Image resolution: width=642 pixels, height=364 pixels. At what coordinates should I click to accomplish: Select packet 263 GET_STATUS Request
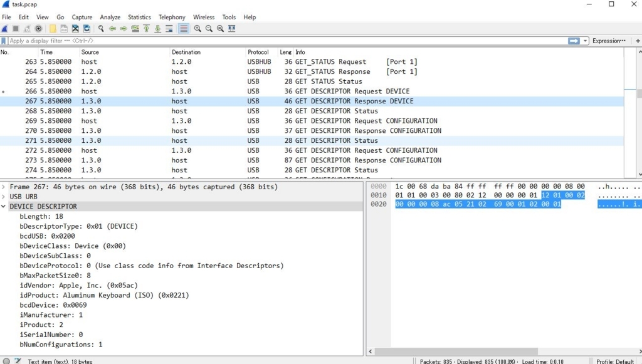[312, 62]
